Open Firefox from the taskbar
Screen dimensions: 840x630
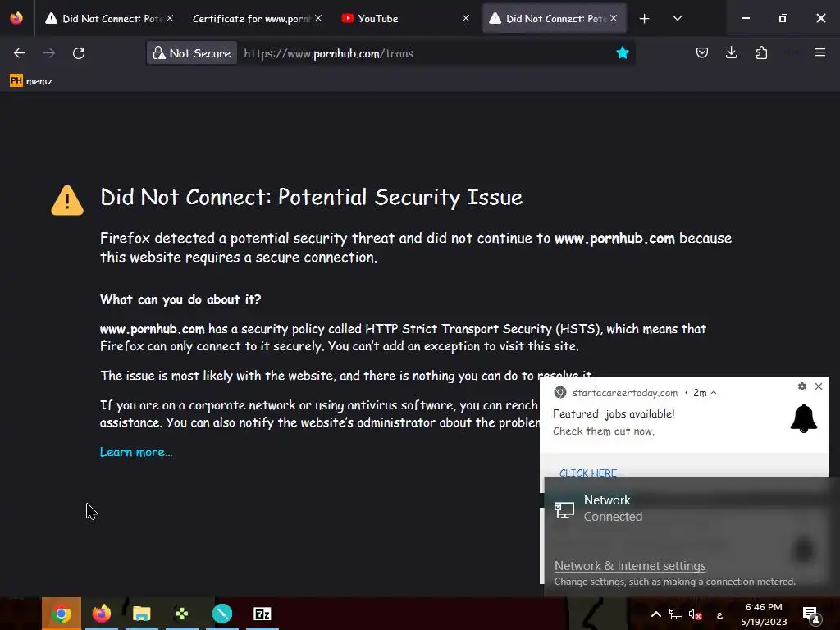point(101,614)
